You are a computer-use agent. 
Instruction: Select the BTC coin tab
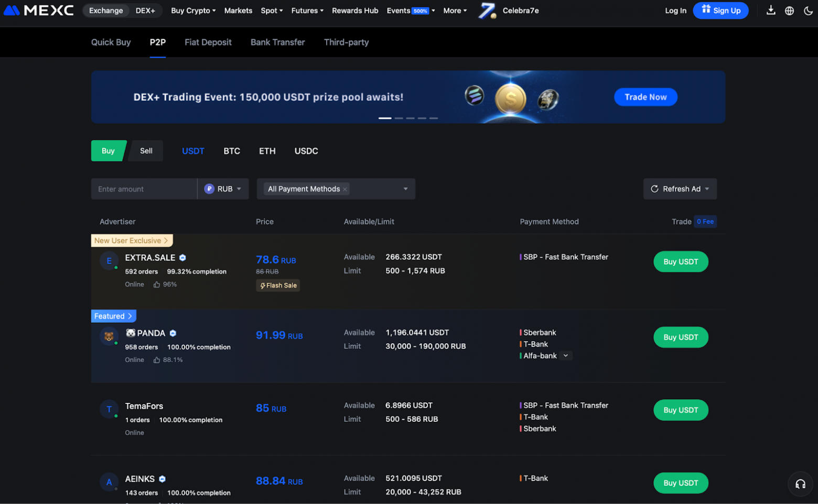[232, 151]
